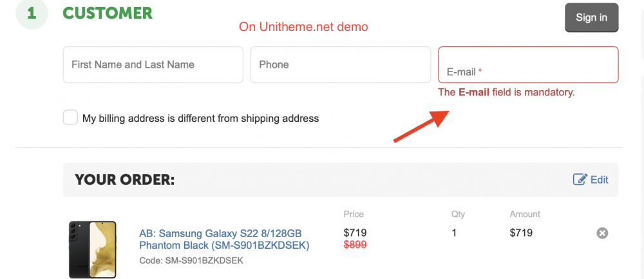Click the Galaxy S22 phone thumbnail
Screen dimensions: 644x279
[92, 249]
